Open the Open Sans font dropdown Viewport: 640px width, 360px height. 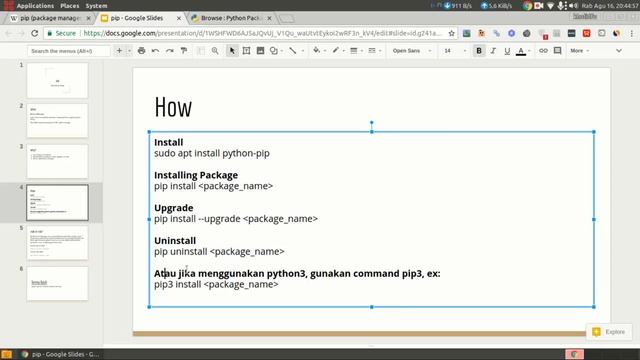[x=411, y=51]
